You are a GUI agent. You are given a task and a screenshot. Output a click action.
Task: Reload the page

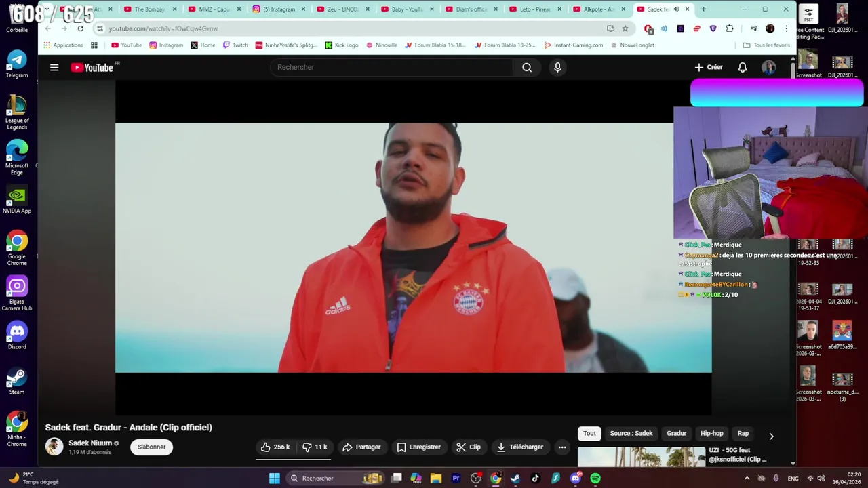(x=80, y=28)
